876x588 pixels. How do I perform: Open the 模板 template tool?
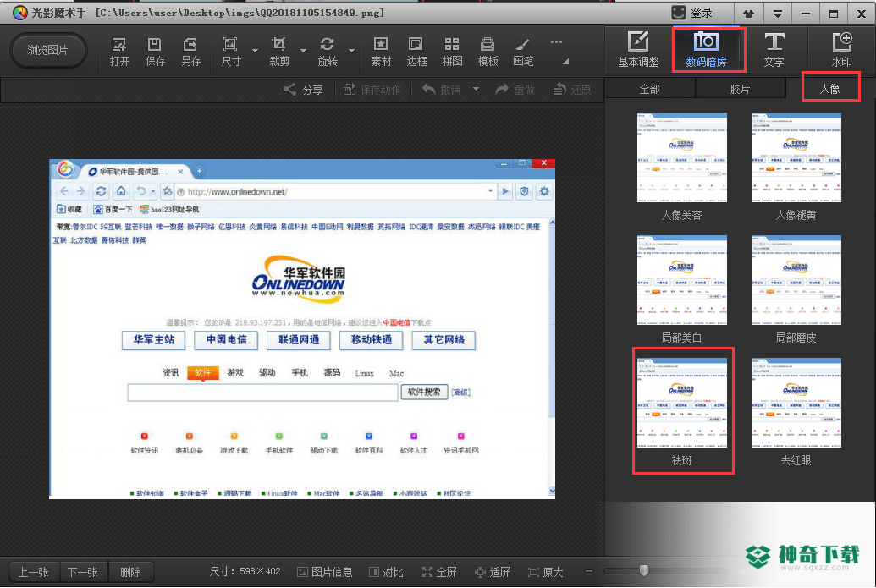click(488, 52)
